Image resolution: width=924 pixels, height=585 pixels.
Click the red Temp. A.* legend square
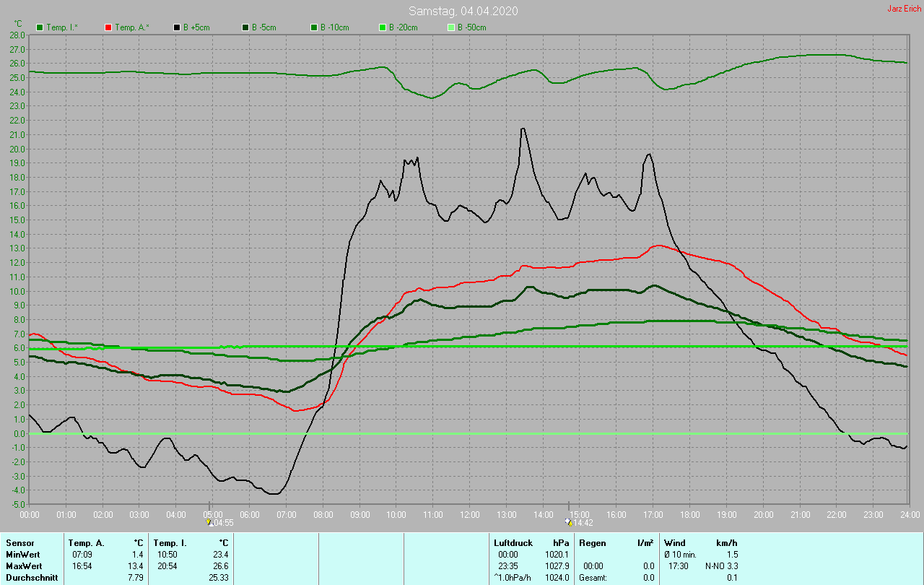click(x=108, y=27)
